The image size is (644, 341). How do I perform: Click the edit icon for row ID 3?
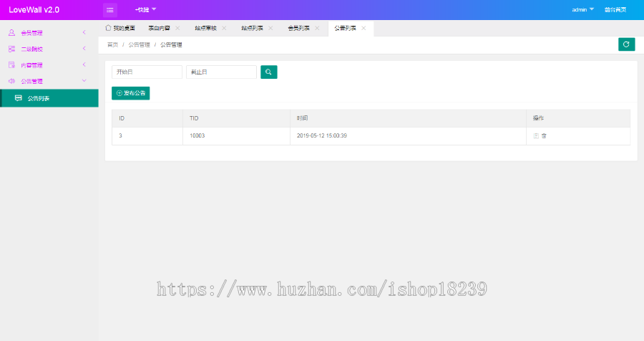(x=536, y=135)
